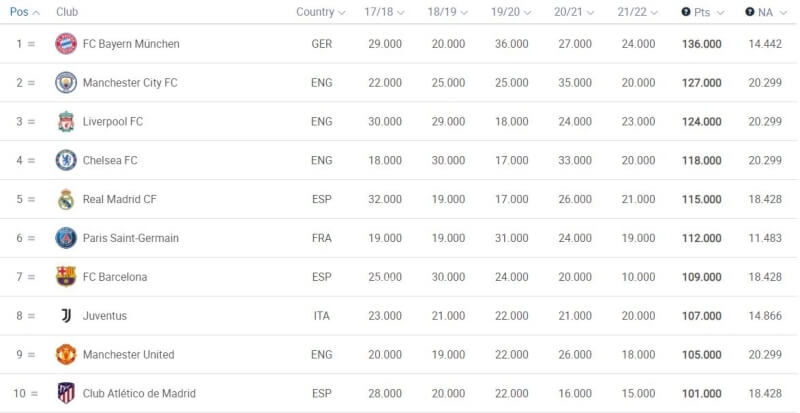Click the Chelsea FC crest icon
800x413 pixels.
(66, 160)
